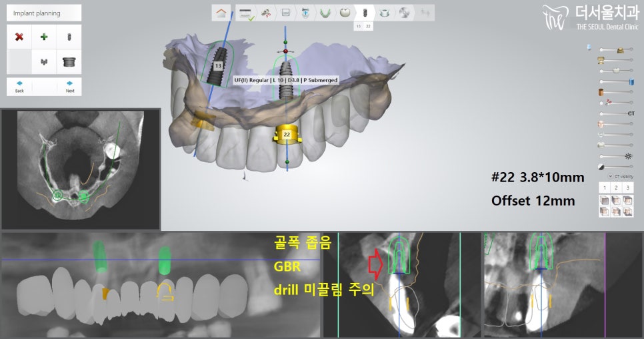Click the yellow sleeve labeled 22 in 3D view
Screen dimensions: 644x339
click(x=286, y=134)
